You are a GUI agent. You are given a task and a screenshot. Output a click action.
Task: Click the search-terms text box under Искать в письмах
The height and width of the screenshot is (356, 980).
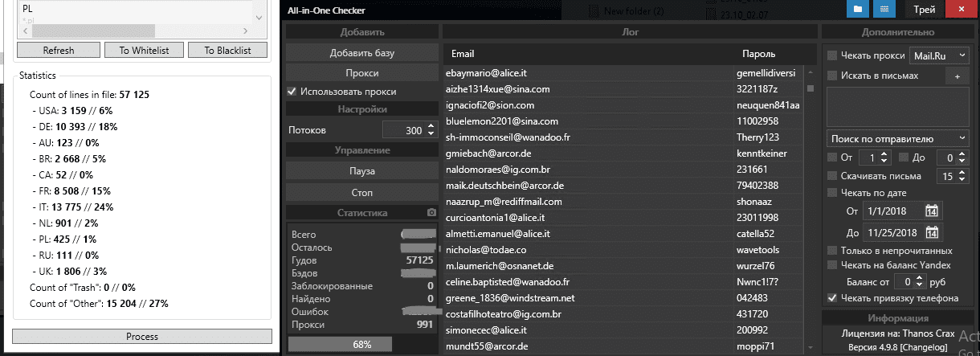pos(898,106)
